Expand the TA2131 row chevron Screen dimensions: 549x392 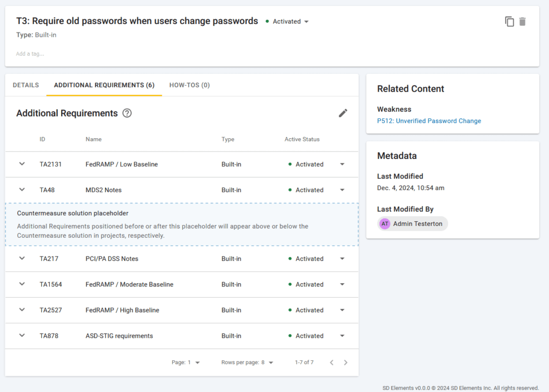pyautogui.click(x=22, y=164)
